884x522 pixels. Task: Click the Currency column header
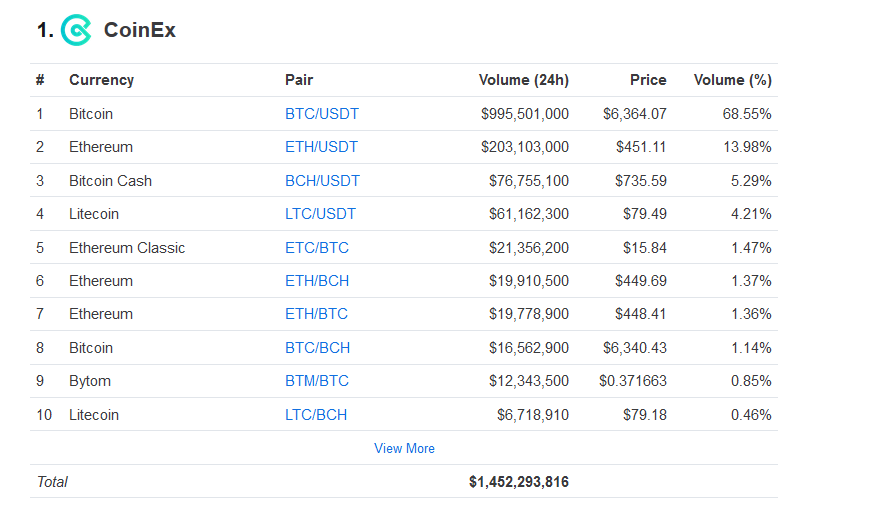(x=101, y=80)
